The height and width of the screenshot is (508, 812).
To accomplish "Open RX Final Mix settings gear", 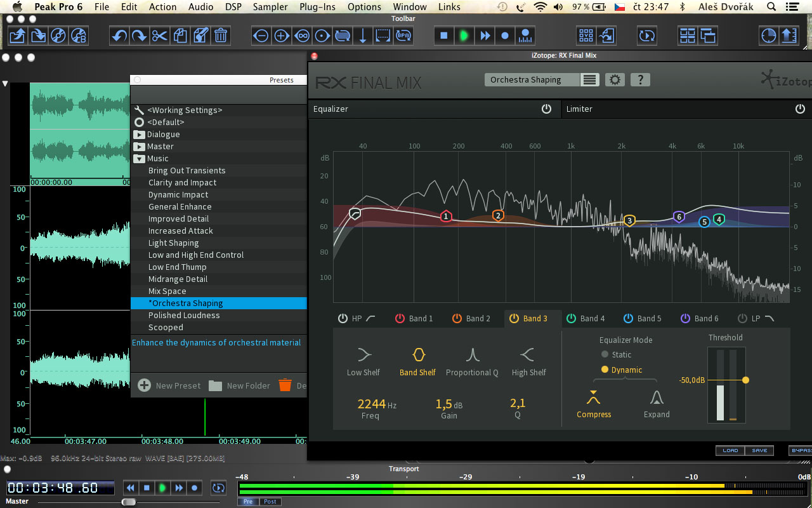I will click(614, 80).
